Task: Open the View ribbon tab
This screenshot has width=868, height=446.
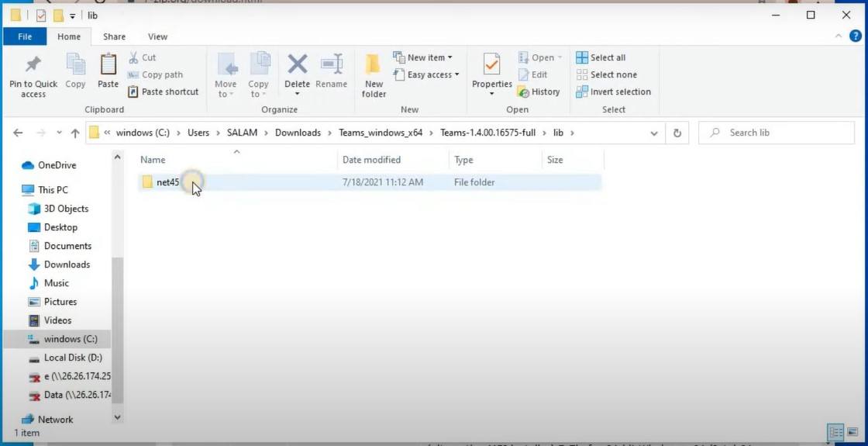Action: coord(157,36)
